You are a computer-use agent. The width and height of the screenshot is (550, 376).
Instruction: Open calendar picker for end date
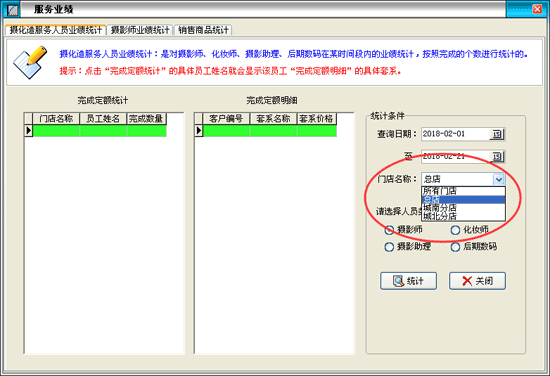point(497,156)
